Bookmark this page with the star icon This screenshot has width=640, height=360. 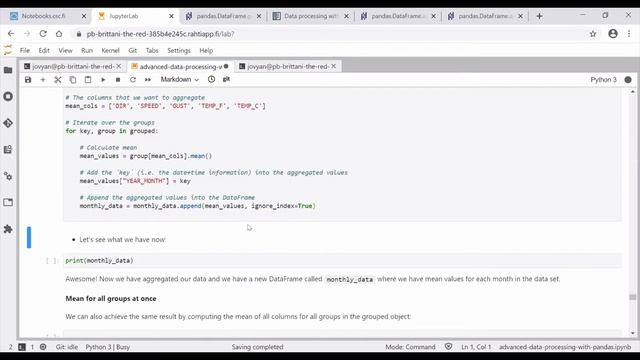[593, 34]
